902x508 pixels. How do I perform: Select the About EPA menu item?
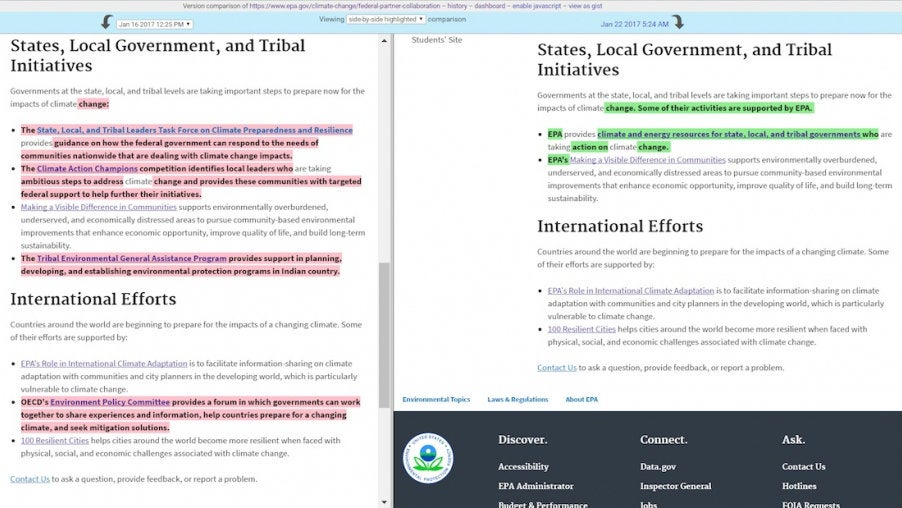(x=582, y=399)
